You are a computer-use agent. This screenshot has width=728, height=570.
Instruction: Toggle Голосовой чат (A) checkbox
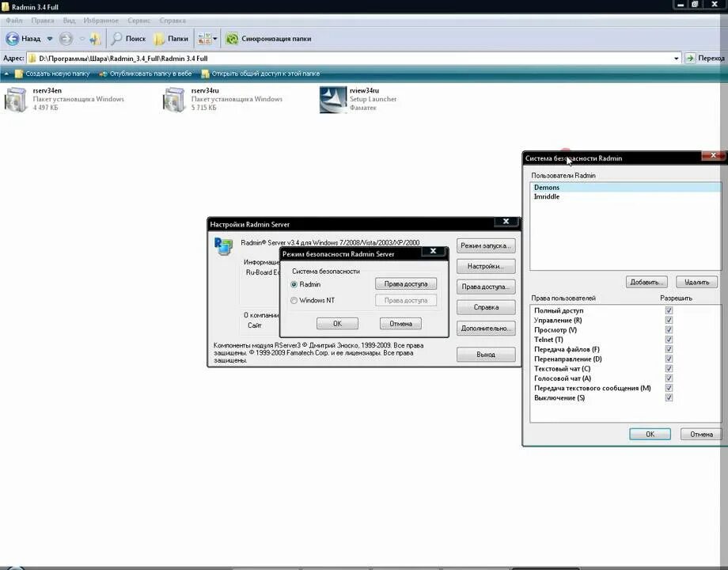(669, 378)
